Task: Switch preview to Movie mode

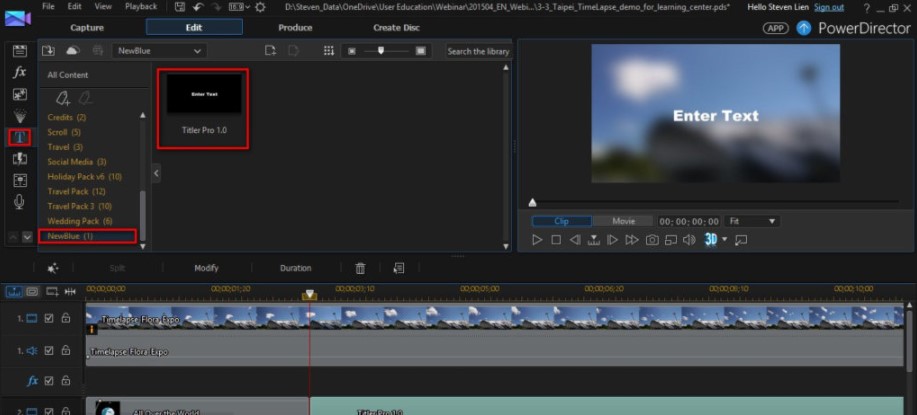Action: click(x=623, y=222)
